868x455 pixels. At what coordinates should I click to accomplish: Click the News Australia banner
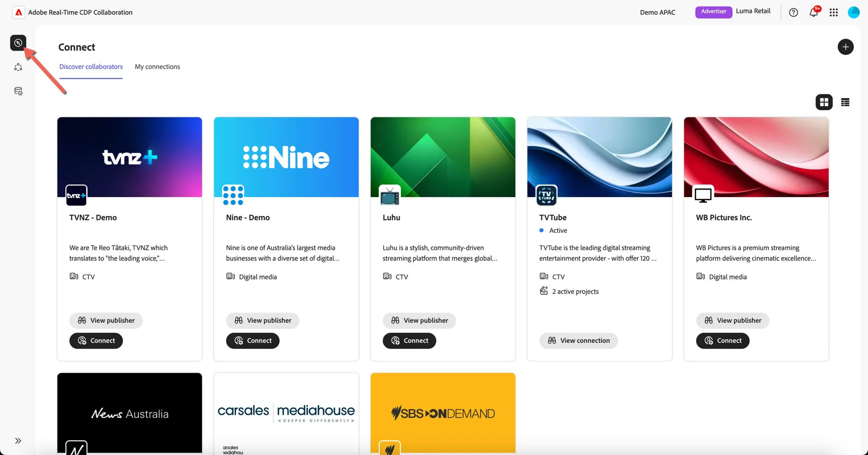tap(130, 413)
